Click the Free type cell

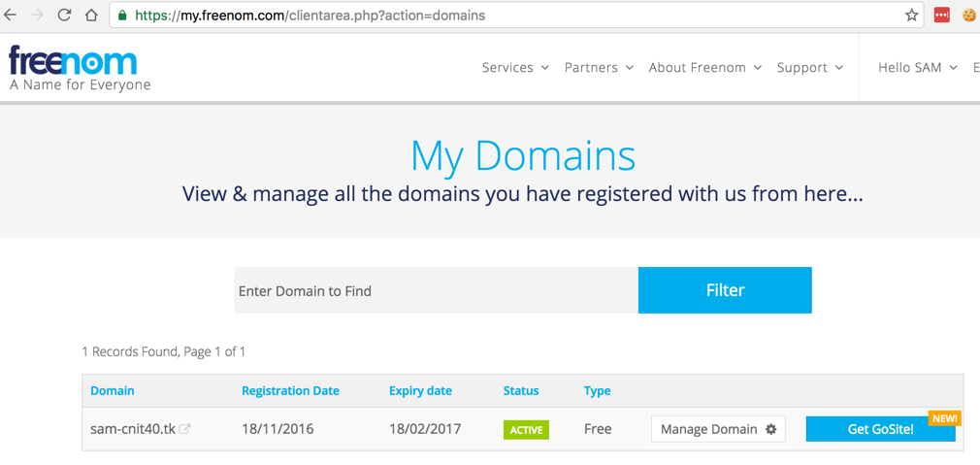(598, 429)
